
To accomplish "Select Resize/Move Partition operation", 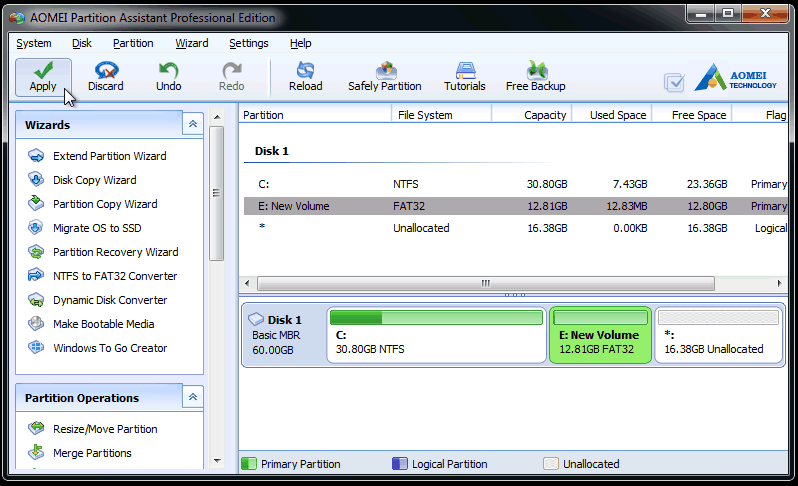I will (92, 428).
